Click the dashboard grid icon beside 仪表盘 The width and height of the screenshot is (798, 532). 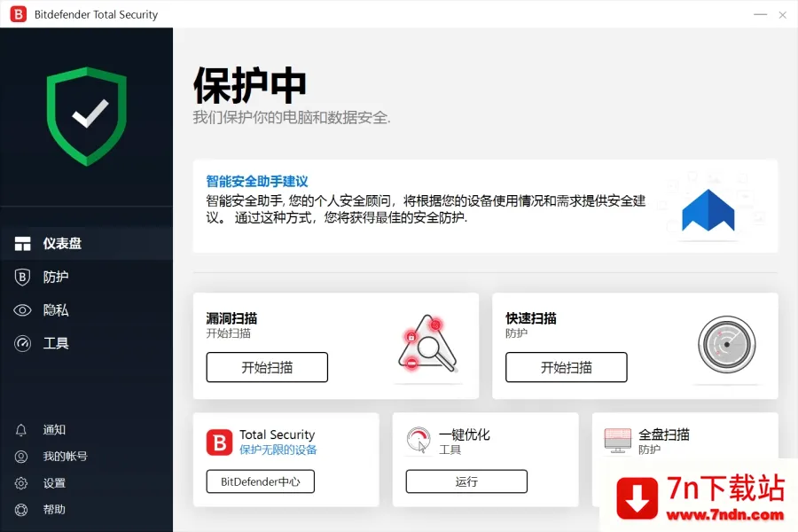22,244
